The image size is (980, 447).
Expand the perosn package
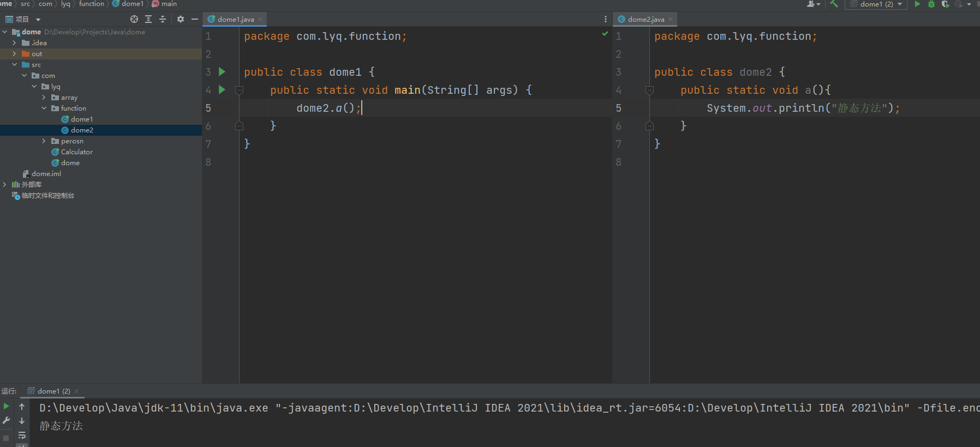(x=44, y=141)
